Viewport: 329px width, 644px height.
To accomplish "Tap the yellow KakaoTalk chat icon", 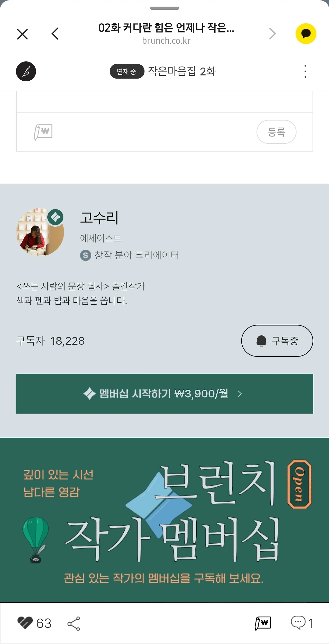I will (x=306, y=34).
